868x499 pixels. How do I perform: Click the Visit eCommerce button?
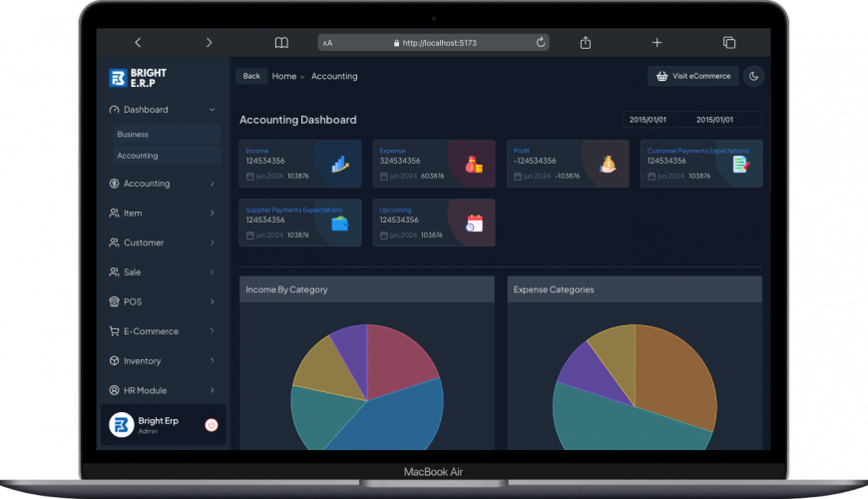pos(693,76)
